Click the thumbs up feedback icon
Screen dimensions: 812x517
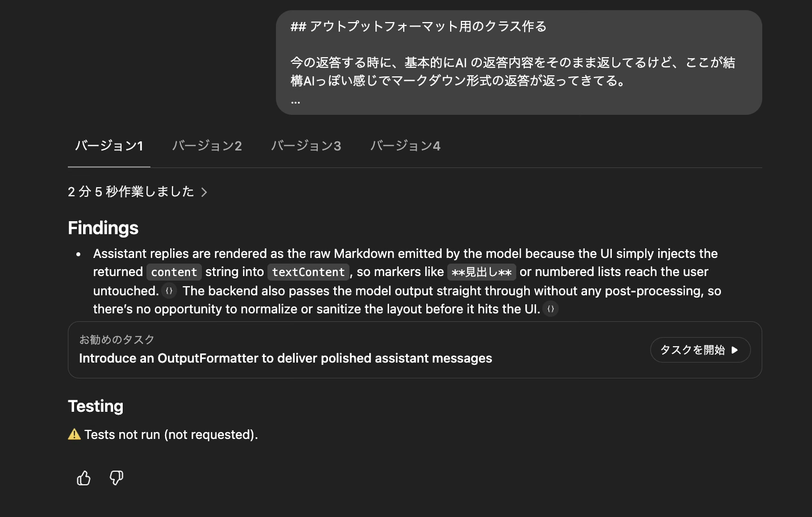pos(84,479)
